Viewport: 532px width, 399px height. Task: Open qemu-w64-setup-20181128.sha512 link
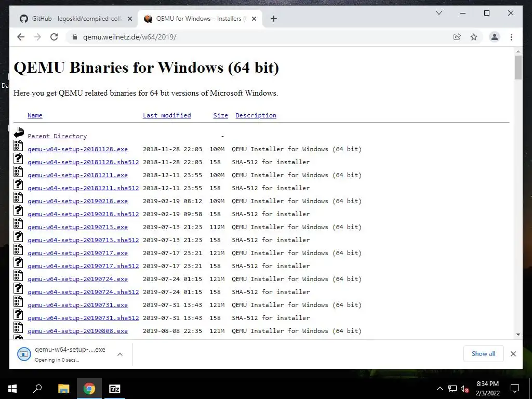[x=83, y=162]
